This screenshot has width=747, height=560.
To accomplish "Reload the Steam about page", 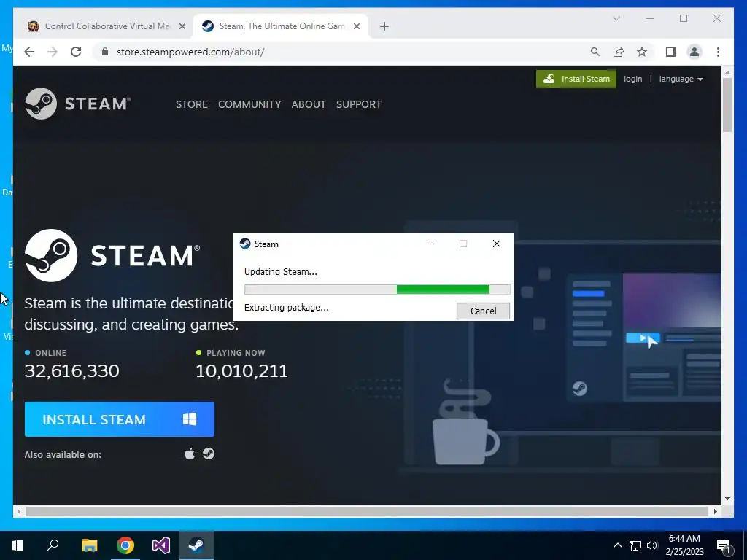I will pos(76,52).
